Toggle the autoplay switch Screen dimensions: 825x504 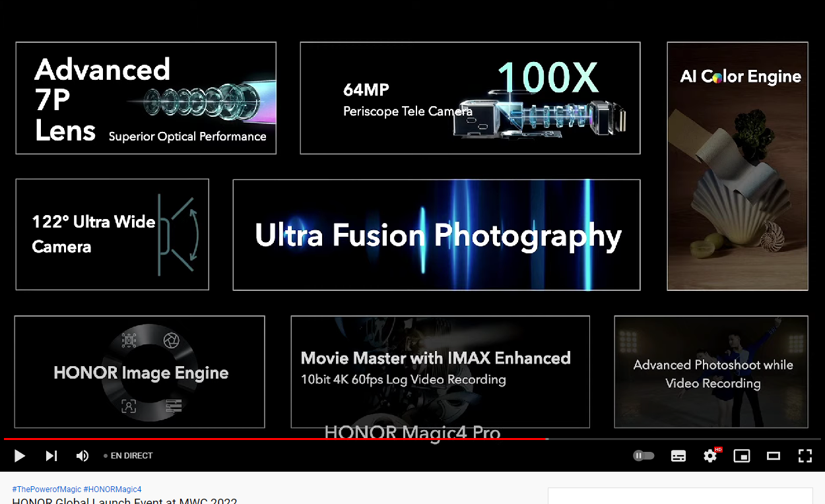coord(643,456)
